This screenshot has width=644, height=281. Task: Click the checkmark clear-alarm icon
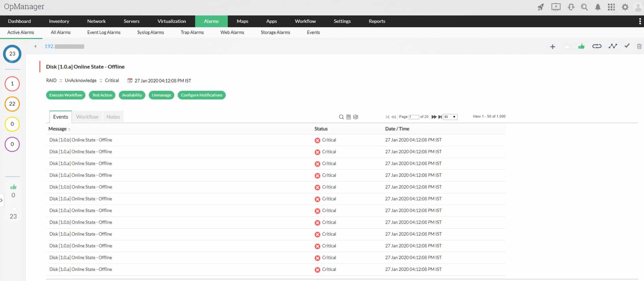[627, 46]
